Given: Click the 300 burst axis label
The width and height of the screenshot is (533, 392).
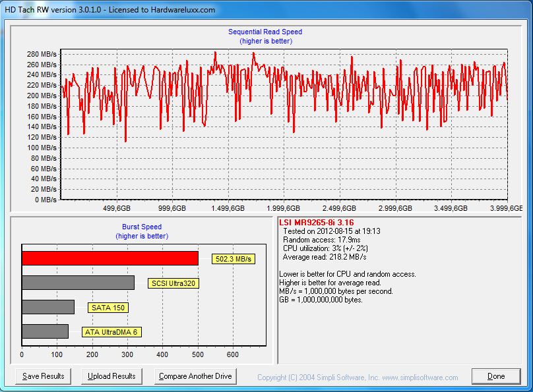Looking at the screenshot, I should [x=127, y=354].
